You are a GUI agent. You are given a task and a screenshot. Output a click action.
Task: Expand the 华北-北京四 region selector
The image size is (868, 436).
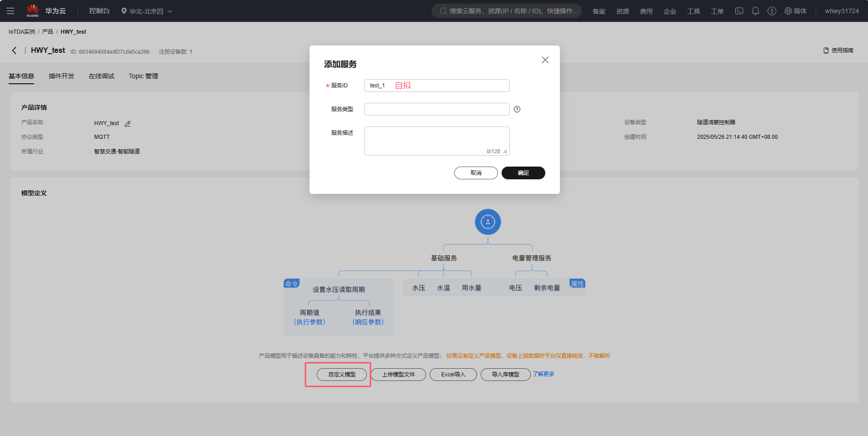coord(147,11)
